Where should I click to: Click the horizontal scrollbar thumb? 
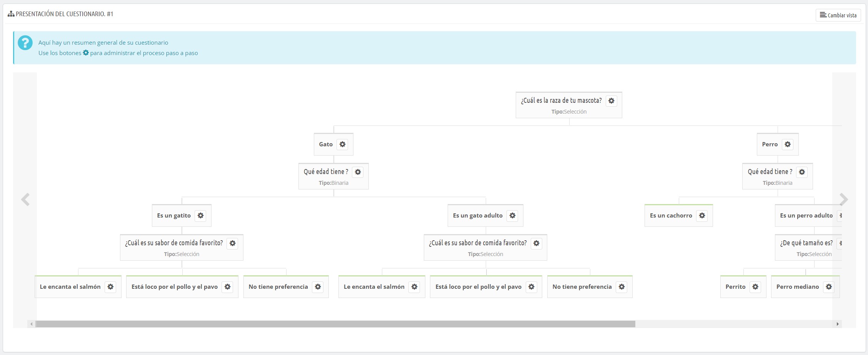click(x=335, y=324)
